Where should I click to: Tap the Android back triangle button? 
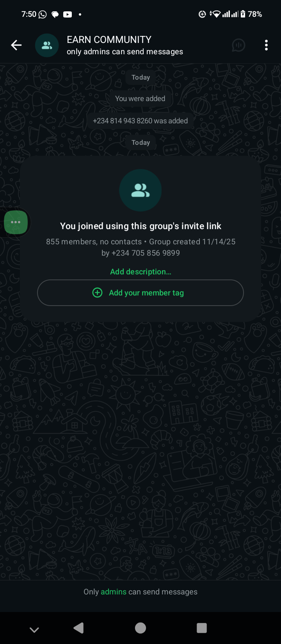coord(78,628)
